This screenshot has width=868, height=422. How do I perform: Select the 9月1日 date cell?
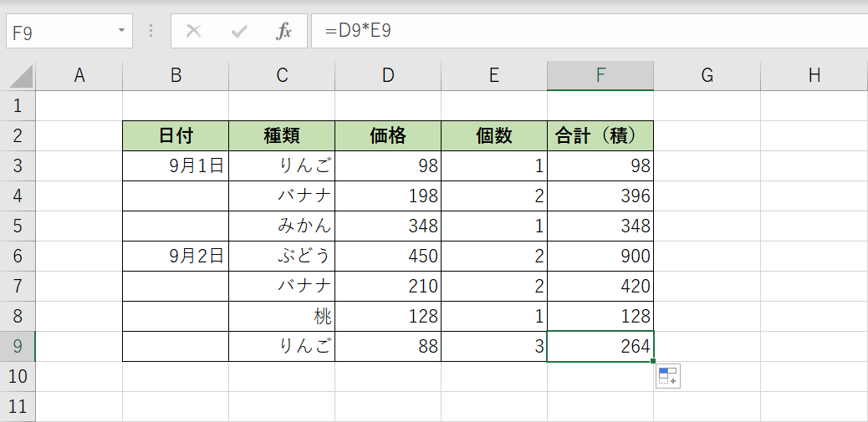pos(176,166)
